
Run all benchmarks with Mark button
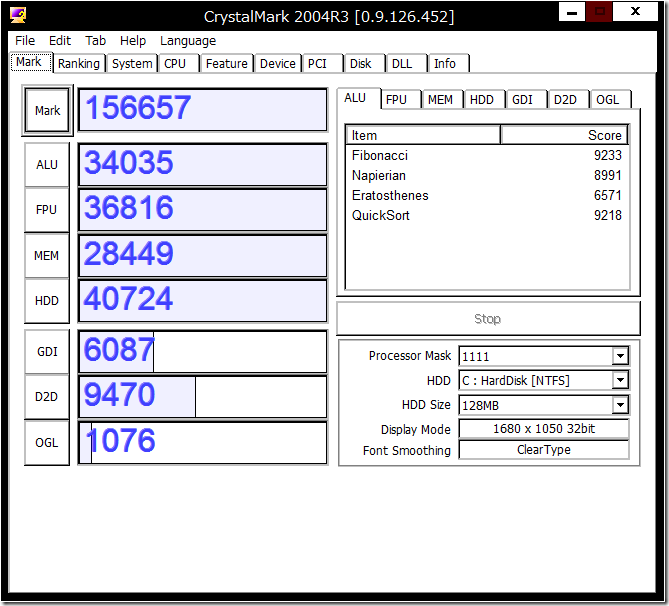tap(47, 111)
